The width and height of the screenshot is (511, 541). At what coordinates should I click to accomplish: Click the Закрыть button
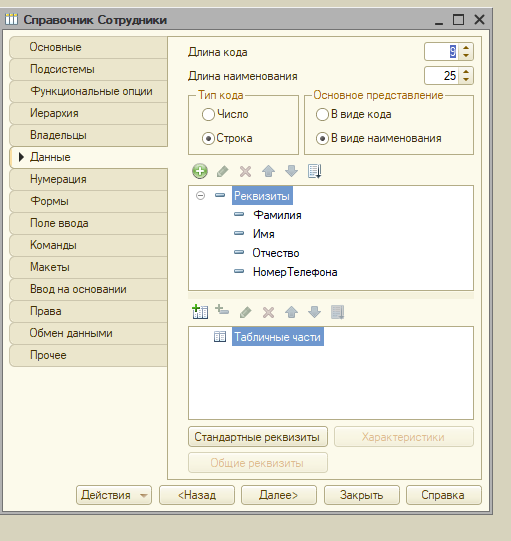(x=362, y=495)
